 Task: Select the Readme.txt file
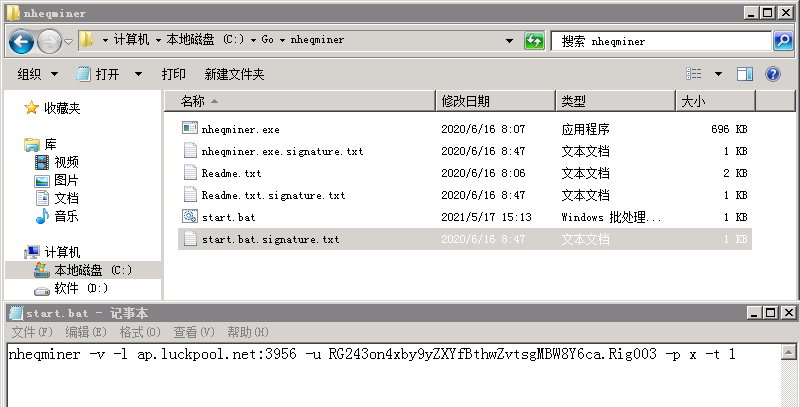(231, 174)
